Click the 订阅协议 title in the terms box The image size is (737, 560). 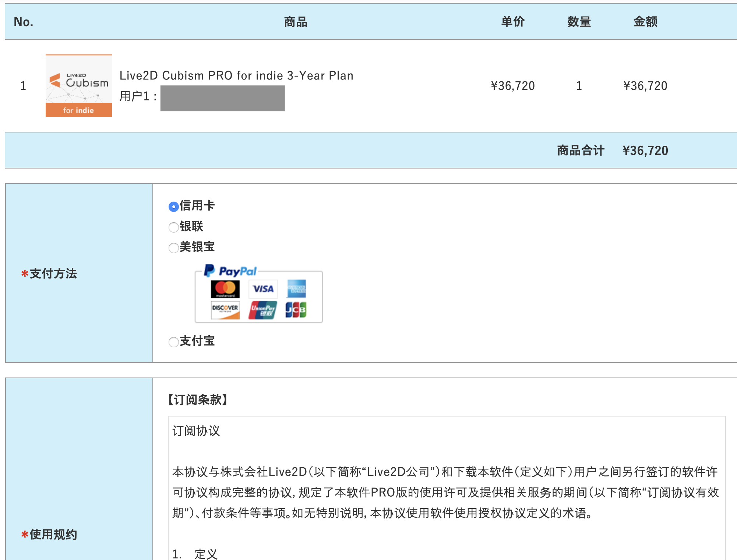click(196, 431)
